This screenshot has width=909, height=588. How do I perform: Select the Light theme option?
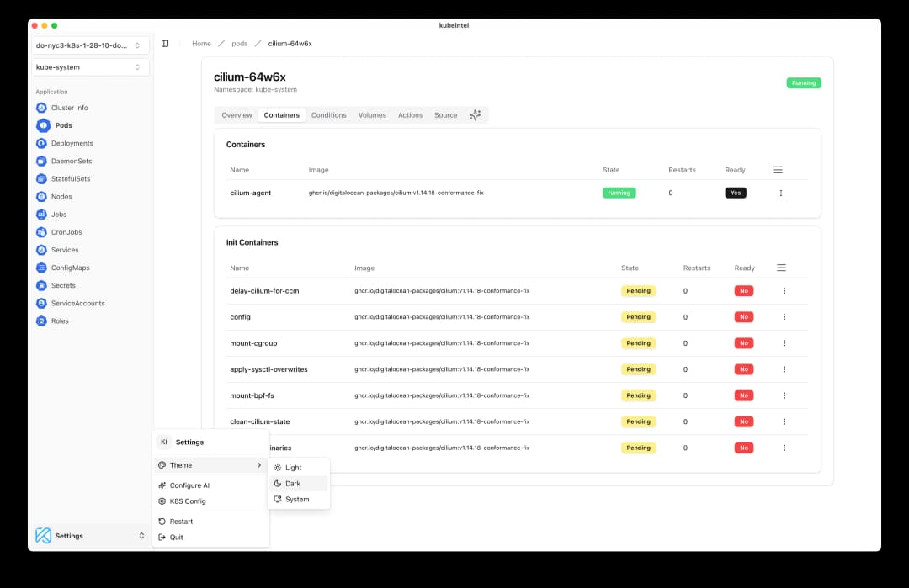pyautogui.click(x=292, y=467)
